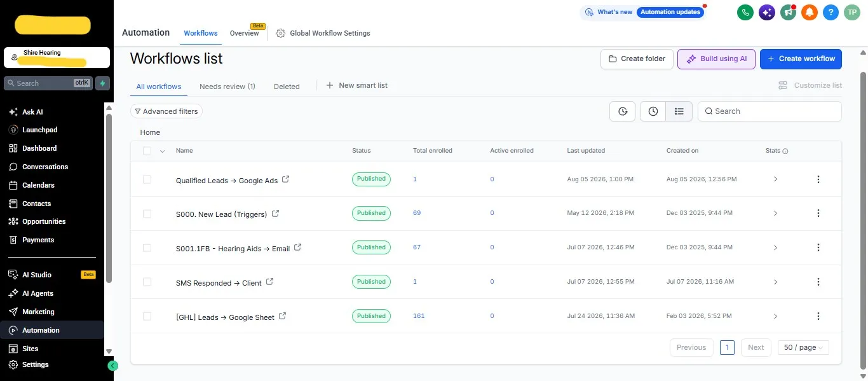868x381 pixels.
Task: Open S000. New Lead (Triggers) external link icon
Action: [x=275, y=214]
